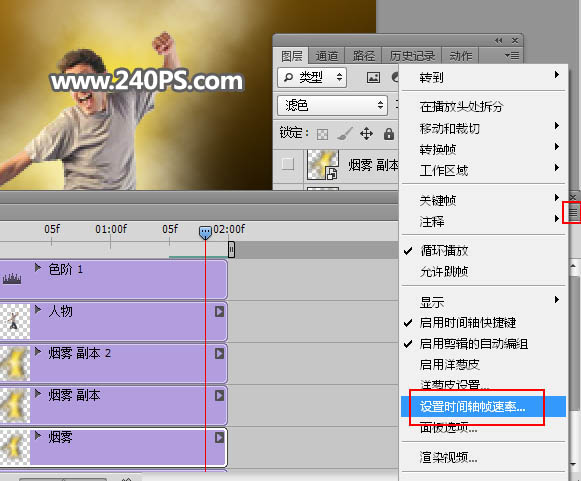Toggle visibility of 烟雾 副本 layer
This screenshot has height=481, width=581.
pyautogui.click(x=288, y=164)
